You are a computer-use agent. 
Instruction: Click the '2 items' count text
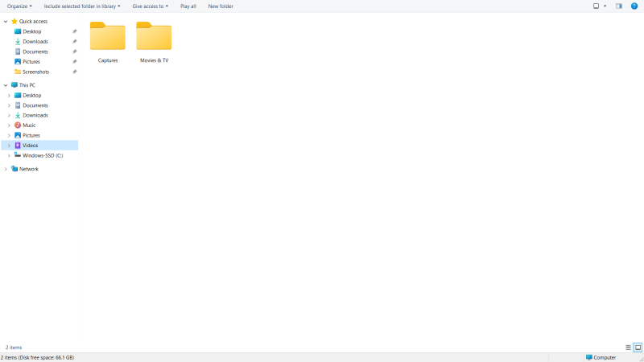point(14,348)
